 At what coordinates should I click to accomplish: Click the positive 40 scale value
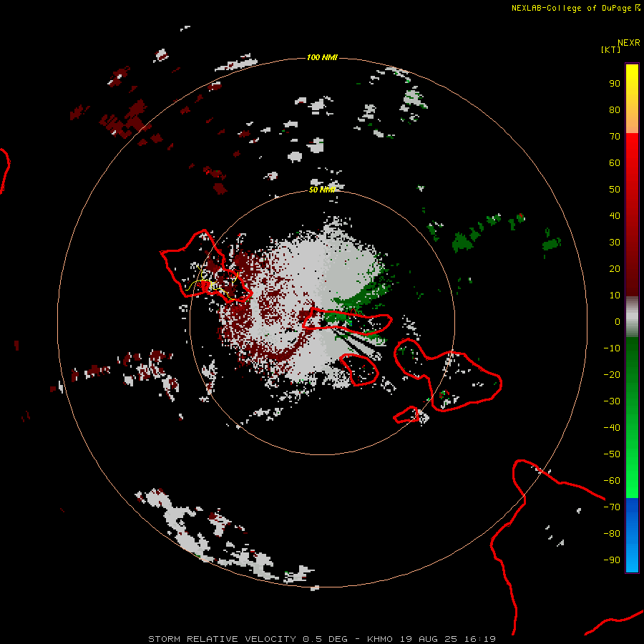[x=615, y=216]
